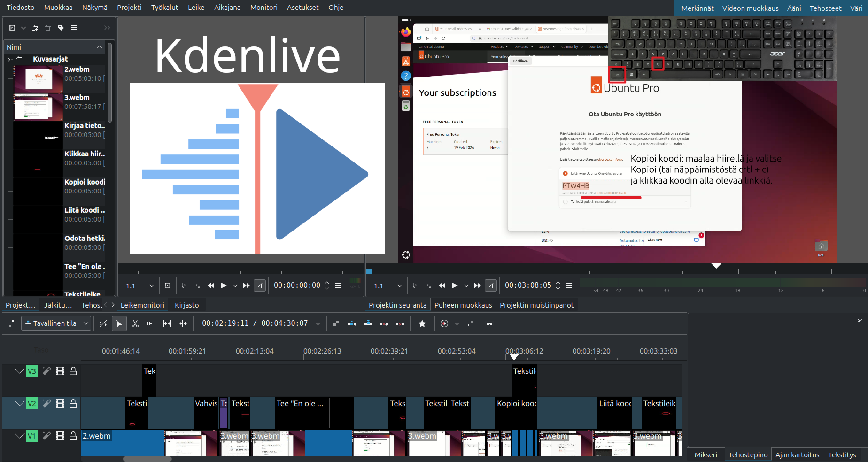Open add clip dropdown arrow in project bin
This screenshot has height=462, width=868.
coord(23,28)
